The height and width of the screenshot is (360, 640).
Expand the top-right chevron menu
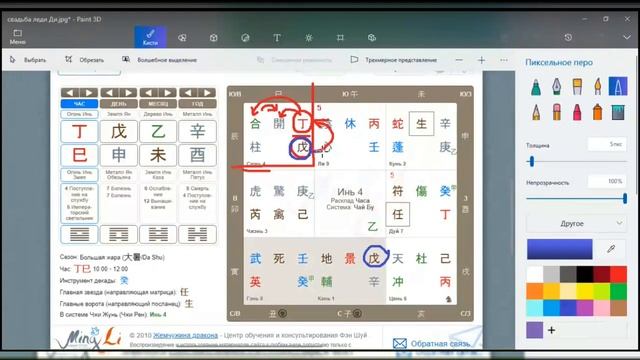click(627, 37)
